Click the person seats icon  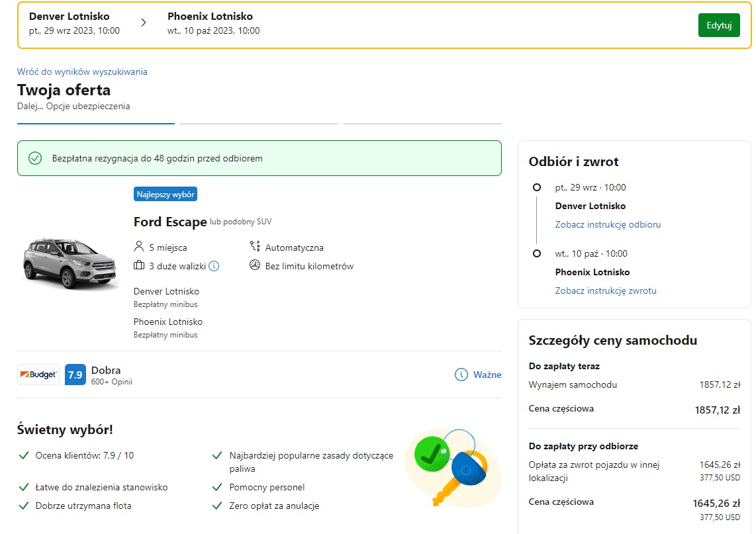[139, 247]
